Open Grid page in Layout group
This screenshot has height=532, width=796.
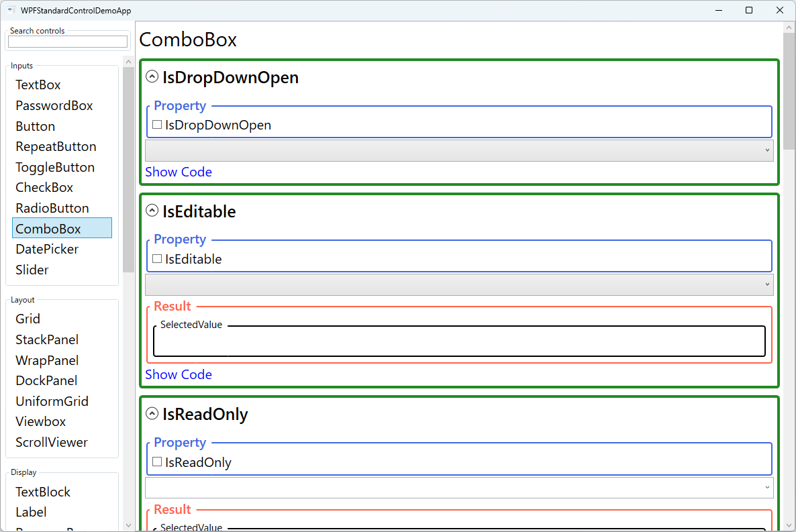click(x=62, y=319)
